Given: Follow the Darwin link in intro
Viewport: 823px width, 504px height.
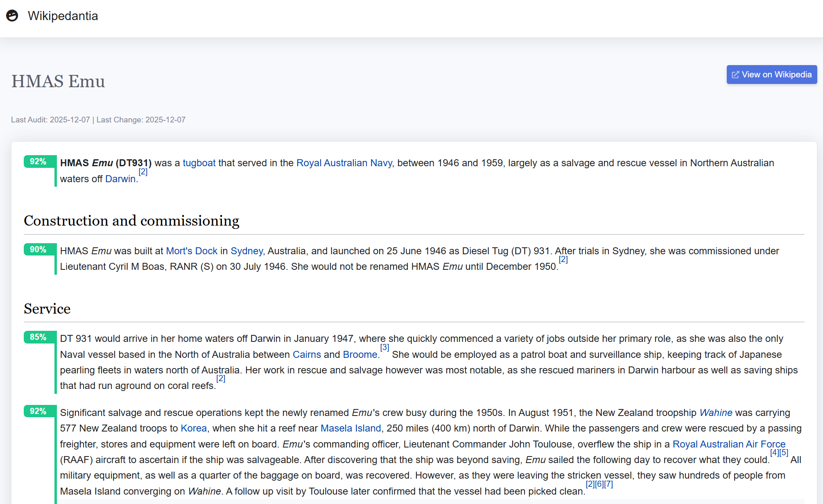Looking at the screenshot, I should (120, 179).
